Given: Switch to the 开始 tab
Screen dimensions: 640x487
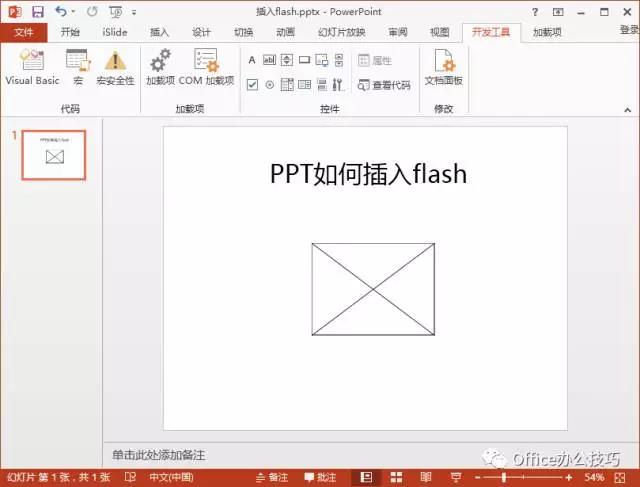Looking at the screenshot, I should [70, 32].
